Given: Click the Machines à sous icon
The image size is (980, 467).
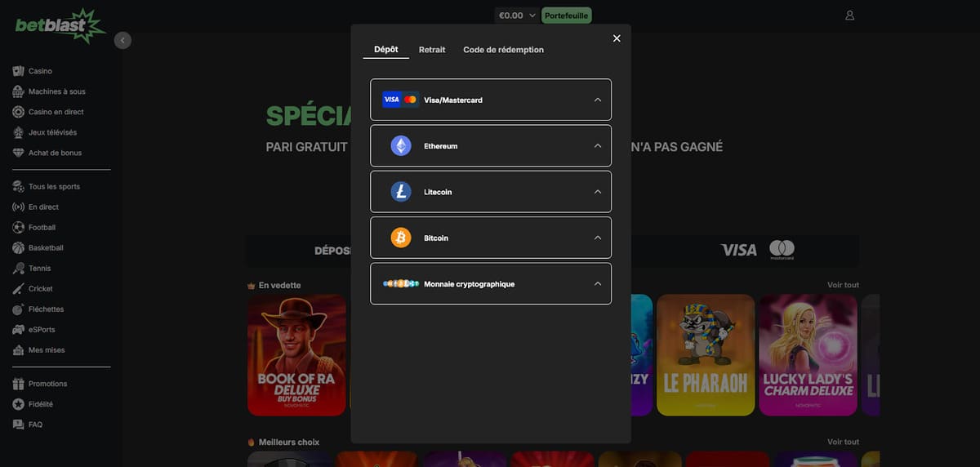Looking at the screenshot, I should [x=19, y=91].
